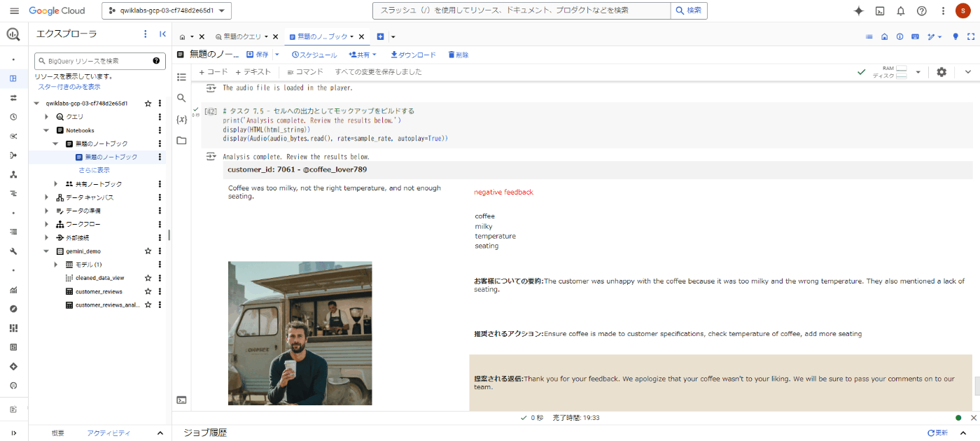Open the help question mark menu
This screenshot has width=980, height=441.
coord(922,10)
